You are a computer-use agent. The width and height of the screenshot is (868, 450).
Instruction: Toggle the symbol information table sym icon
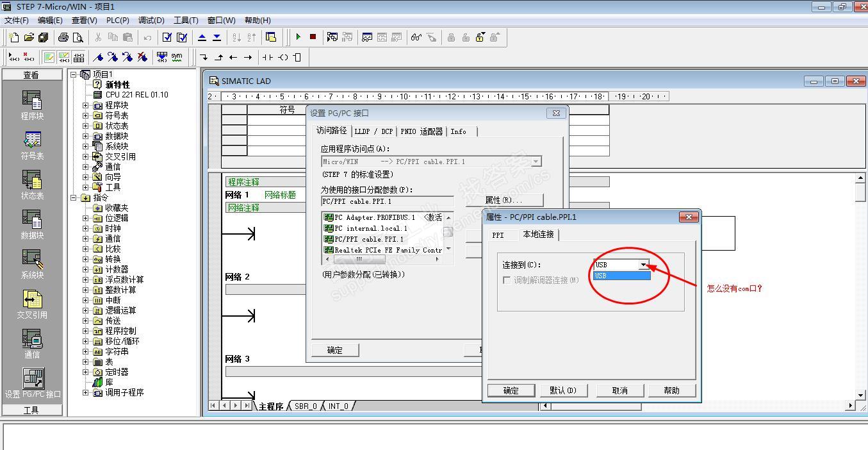click(x=177, y=57)
